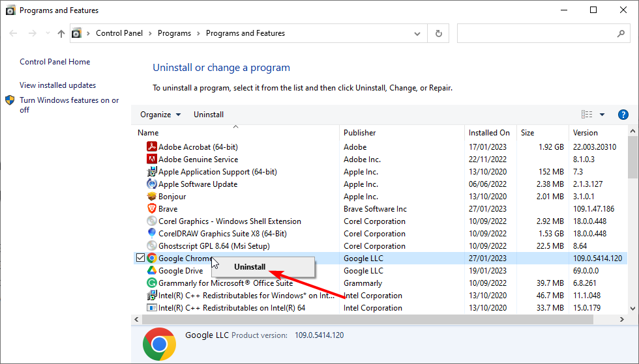Click the 06/06/2022 installed date cell
The image size is (639, 364).
pos(488,184)
